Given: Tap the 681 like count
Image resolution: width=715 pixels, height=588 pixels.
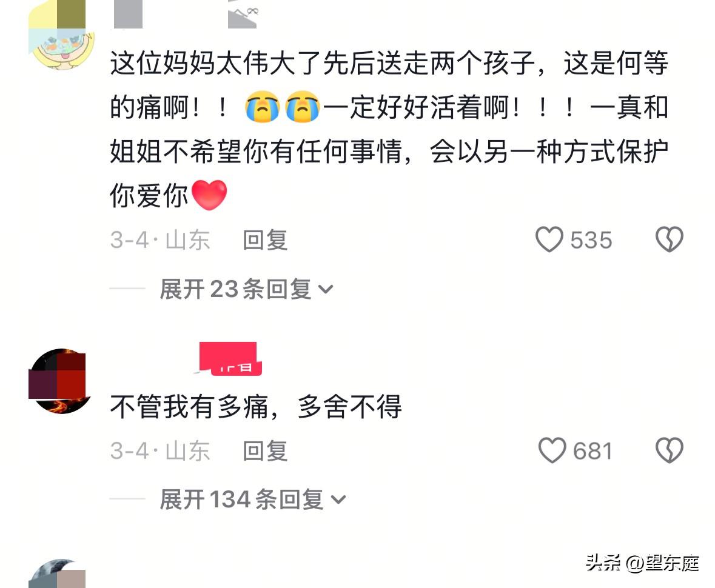Looking at the screenshot, I should 592,451.
